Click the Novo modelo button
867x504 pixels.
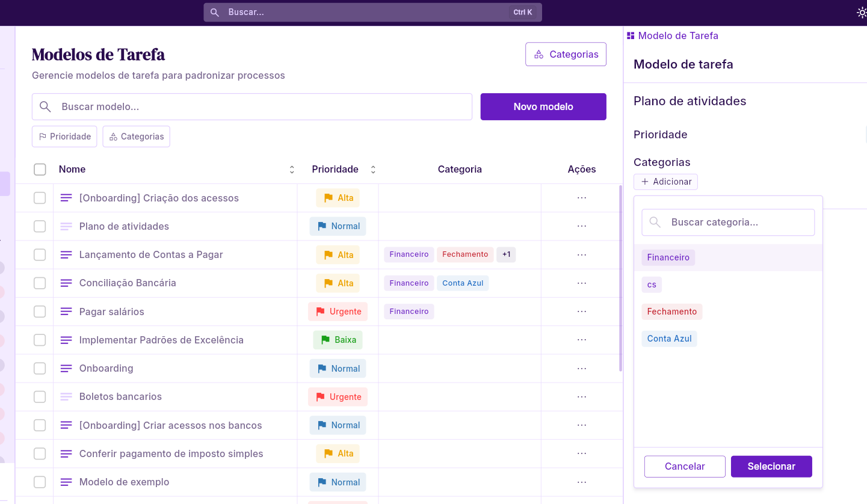pyautogui.click(x=543, y=106)
